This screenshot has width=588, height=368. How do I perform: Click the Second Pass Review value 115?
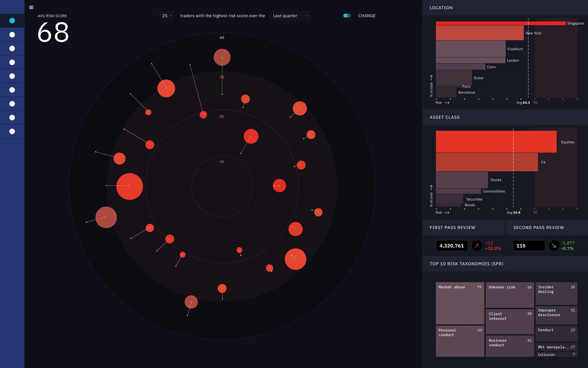coord(528,246)
